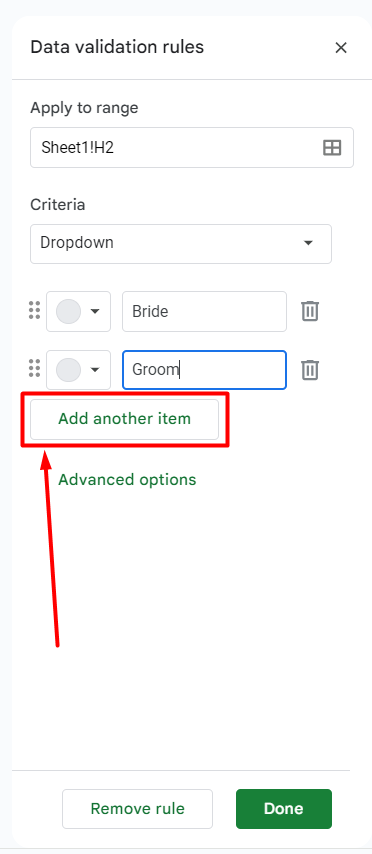Expand the caret arrow in the Criteria box
This screenshot has height=854, width=372.
[308, 243]
